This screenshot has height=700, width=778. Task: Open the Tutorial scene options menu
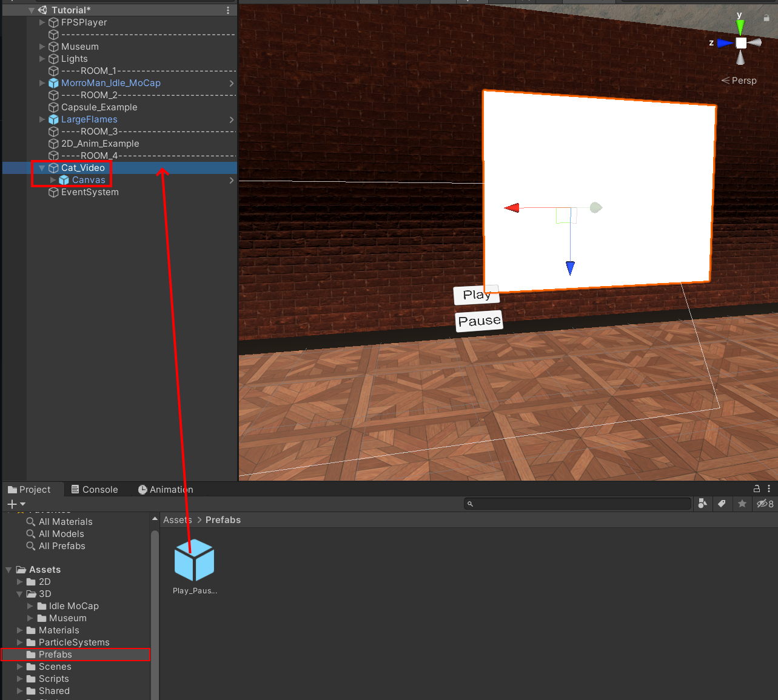tap(228, 10)
